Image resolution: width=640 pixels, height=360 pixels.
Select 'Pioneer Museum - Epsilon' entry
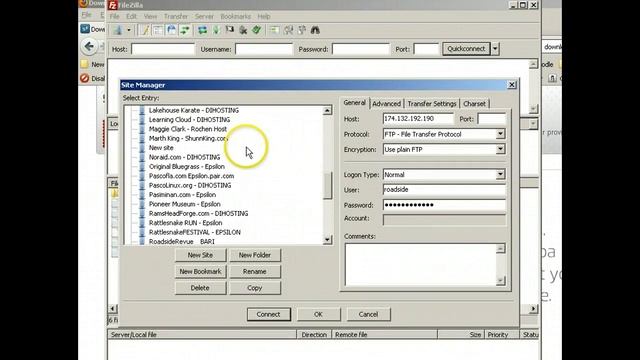click(184, 204)
